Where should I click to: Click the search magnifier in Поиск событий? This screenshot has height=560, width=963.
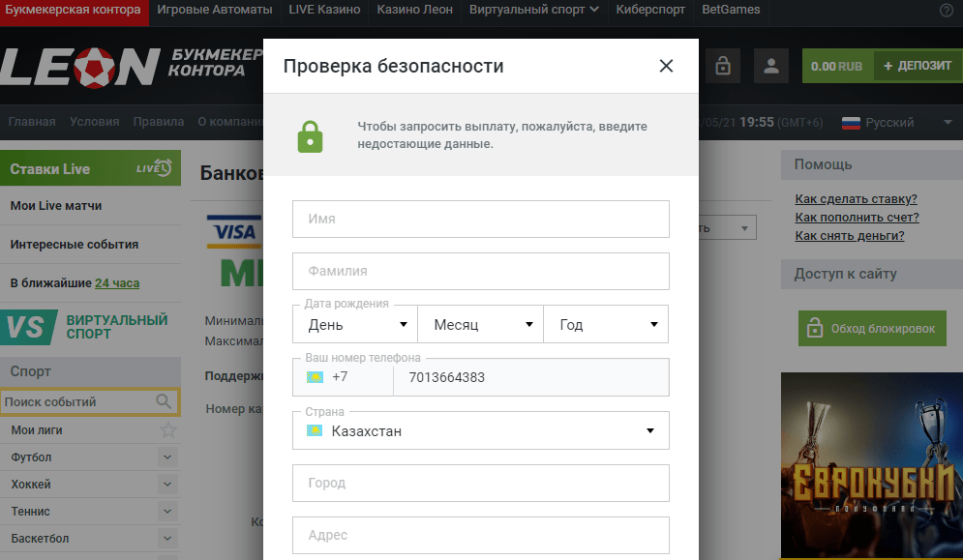[x=165, y=400]
